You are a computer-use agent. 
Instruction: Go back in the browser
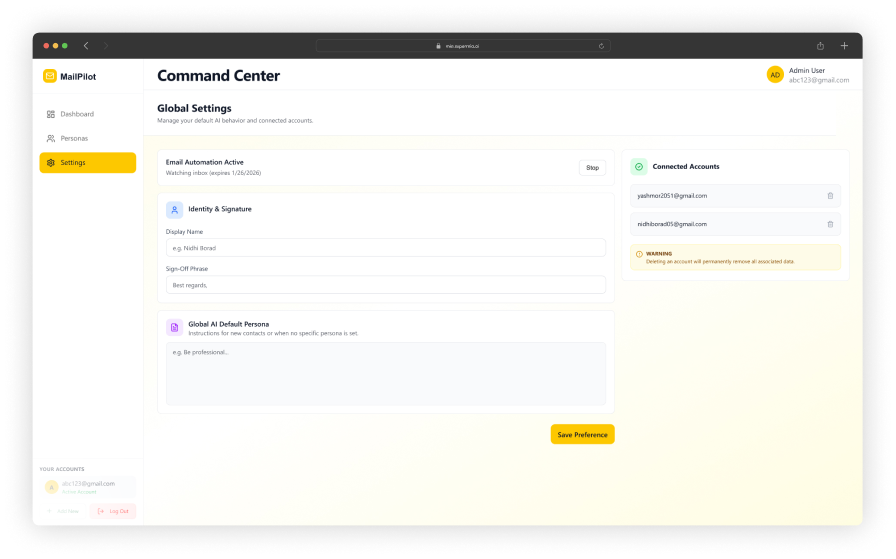[x=86, y=46]
